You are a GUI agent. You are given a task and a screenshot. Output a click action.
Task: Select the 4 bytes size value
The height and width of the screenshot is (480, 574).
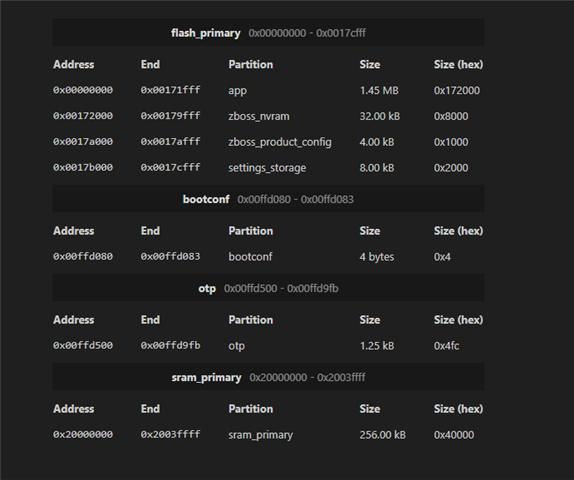pyautogui.click(x=377, y=257)
